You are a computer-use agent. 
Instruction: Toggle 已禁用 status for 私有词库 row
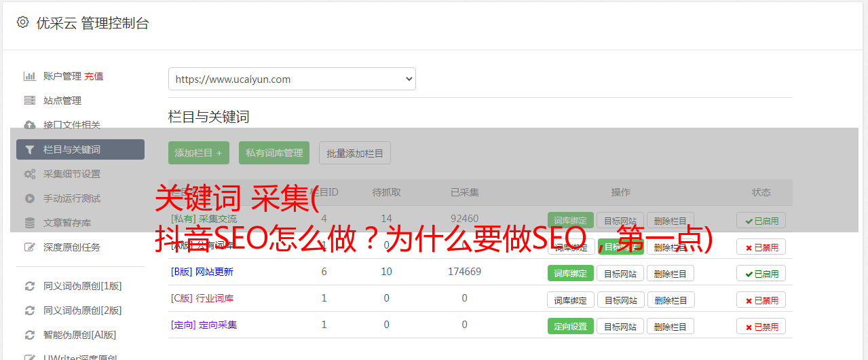coord(761,247)
